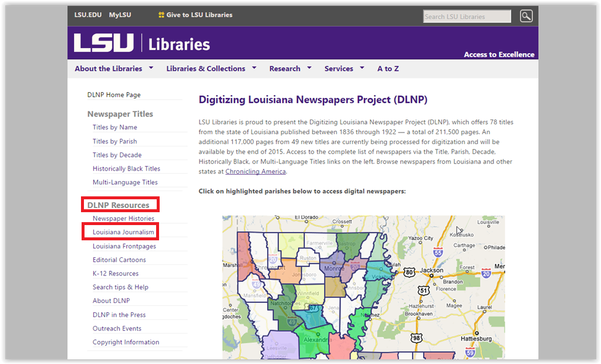Image resolution: width=601 pixels, height=364 pixels.
Task: Click Interstate 55 shield on map
Action: tap(438, 252)
